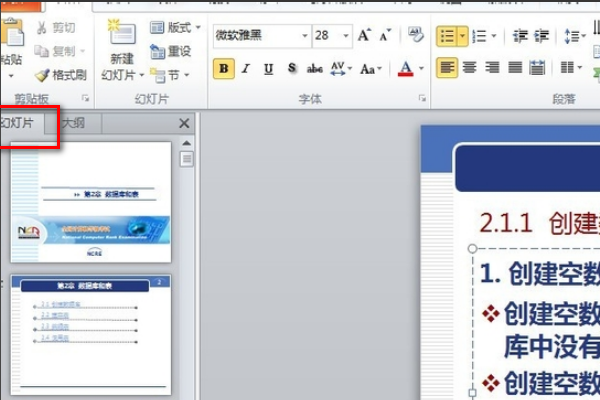Click the Cut (剪切) button
The image size is (600, 400).
pyautogui.click(x=56, y=28)
